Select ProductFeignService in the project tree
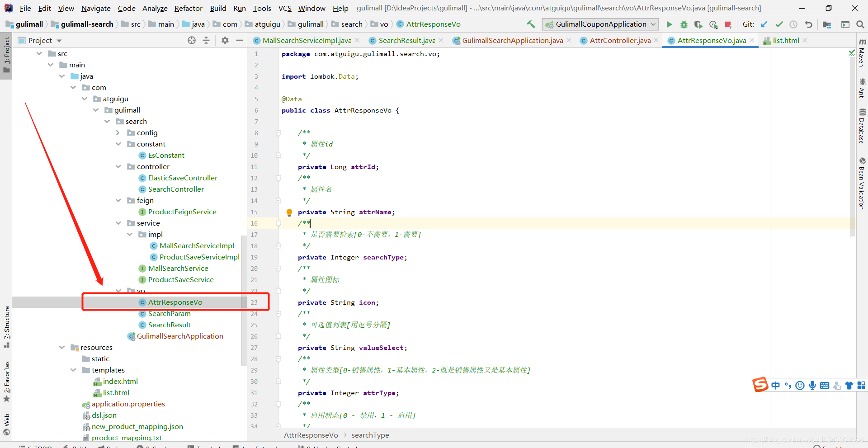868x448 pixels. [182, 212]
